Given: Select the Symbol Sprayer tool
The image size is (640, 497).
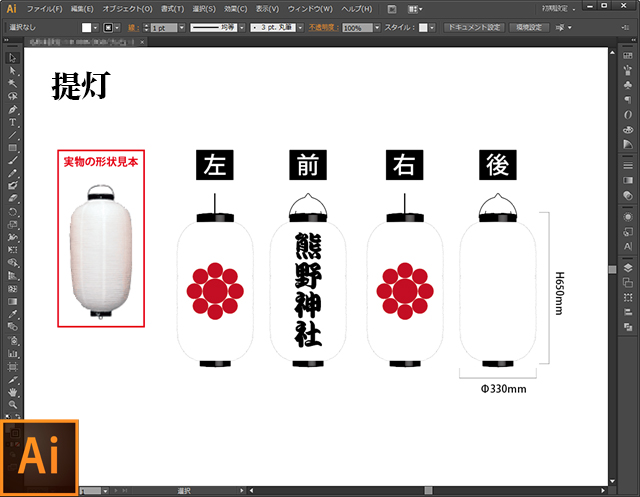Looking at the screenshot, I should [12, 340].
